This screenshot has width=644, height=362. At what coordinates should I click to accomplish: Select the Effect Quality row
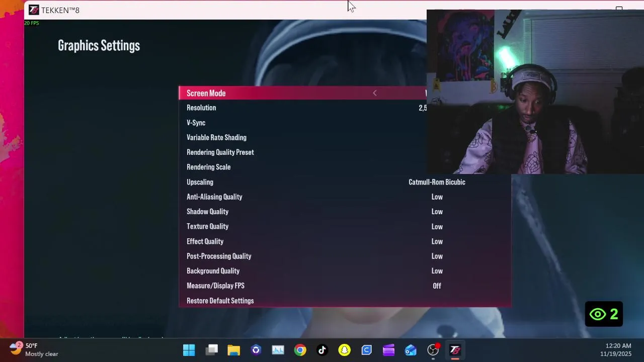(x=345, y=241)
